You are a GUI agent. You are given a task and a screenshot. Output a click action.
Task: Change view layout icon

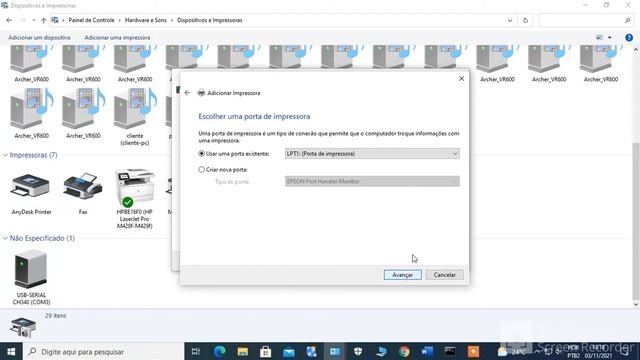[599, 38]
